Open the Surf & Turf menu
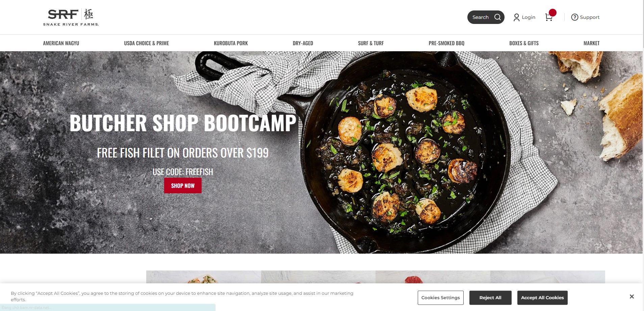The height and width of the screenshot is (311, 644). coord(371,43)
